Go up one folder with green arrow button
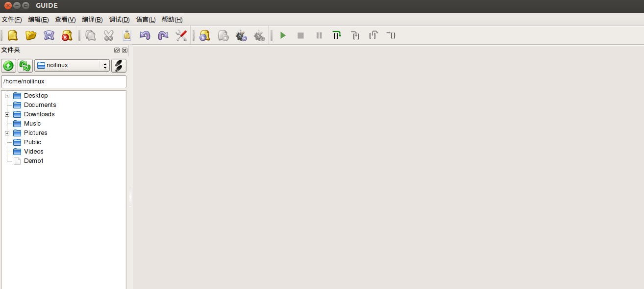This screenshot has height=289, width=644. click(x=9, y=66)
